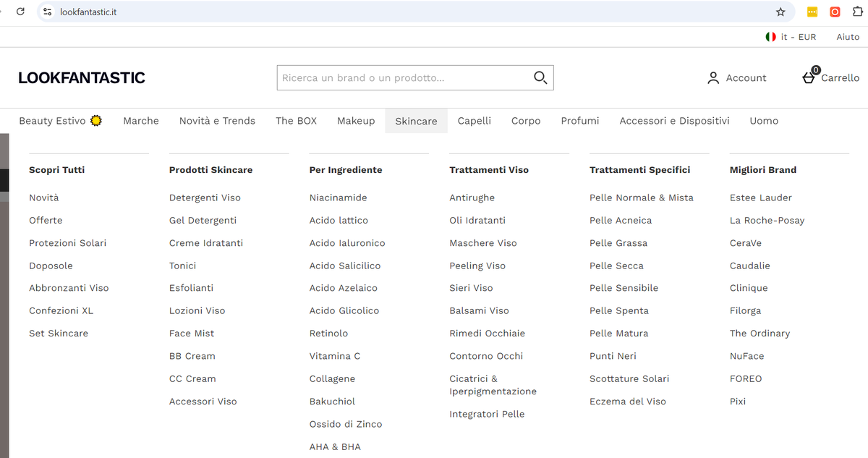
Task: Open Integratori Pelle link
Action: point(487,414)
